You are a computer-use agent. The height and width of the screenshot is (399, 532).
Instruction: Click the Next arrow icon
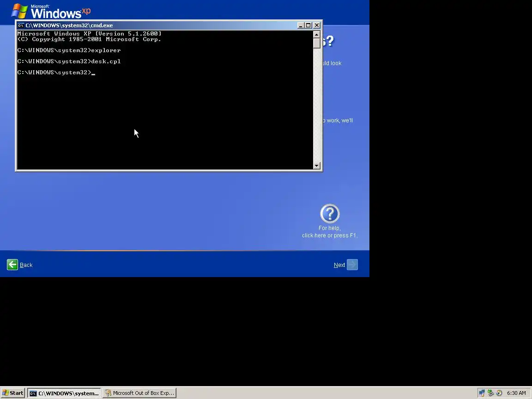point(352,265)
